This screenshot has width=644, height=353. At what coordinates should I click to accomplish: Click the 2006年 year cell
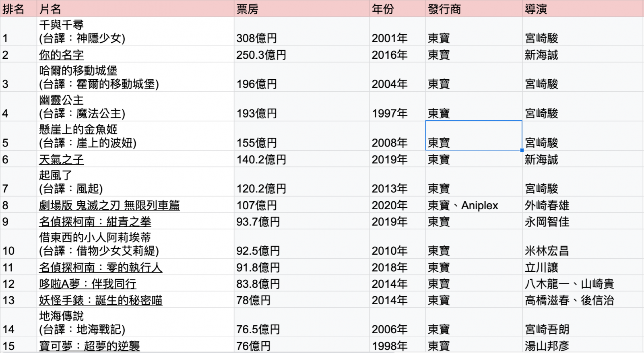398,322
